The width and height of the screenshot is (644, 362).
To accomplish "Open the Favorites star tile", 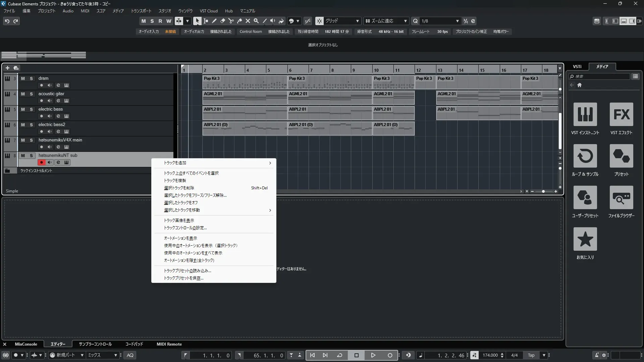I will [x=585, y=239].
